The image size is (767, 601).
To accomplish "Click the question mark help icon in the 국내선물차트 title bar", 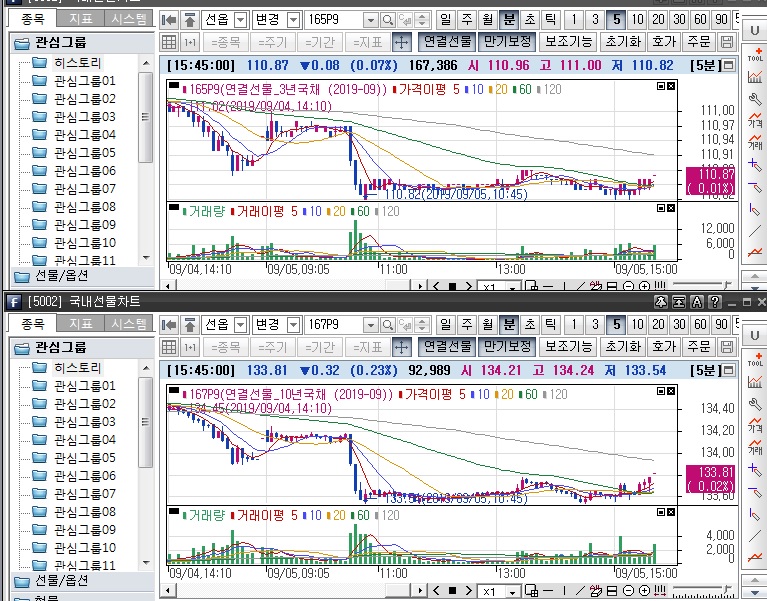I will coord(715,302).
